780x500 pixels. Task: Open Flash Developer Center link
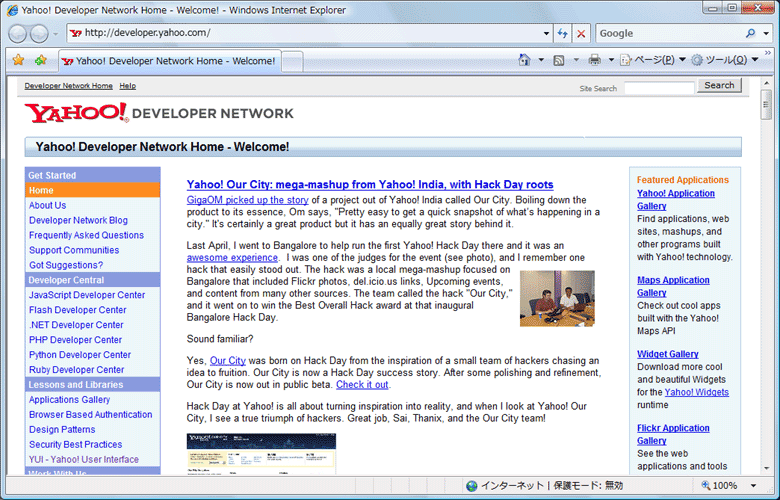pos(78,309)
